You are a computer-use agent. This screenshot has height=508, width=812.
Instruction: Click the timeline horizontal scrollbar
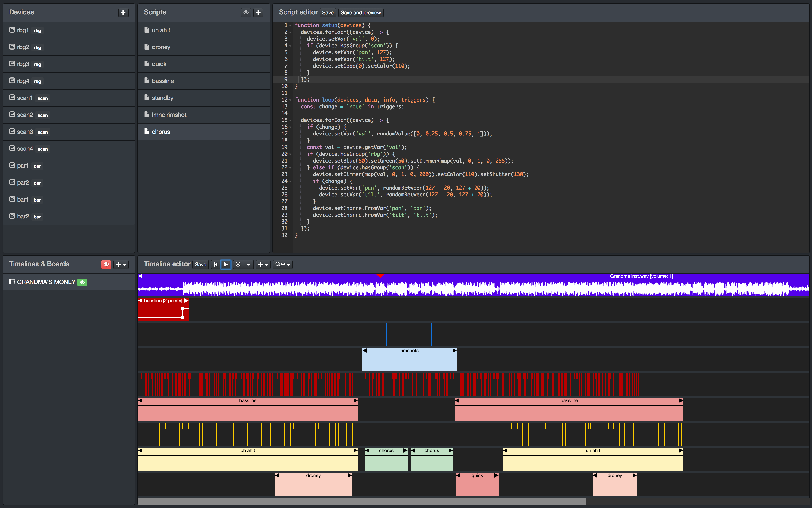[362, 502]
